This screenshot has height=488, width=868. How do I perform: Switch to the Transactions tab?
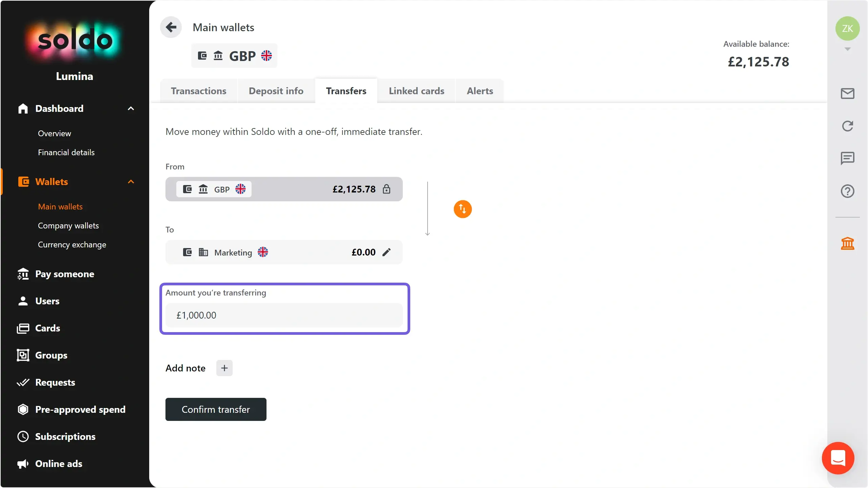[198, 91]
